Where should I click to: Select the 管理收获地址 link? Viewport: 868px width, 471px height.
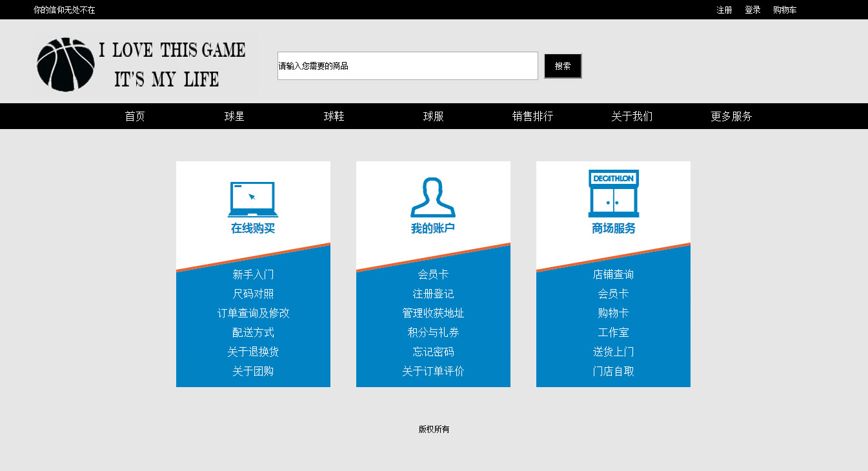433,314
